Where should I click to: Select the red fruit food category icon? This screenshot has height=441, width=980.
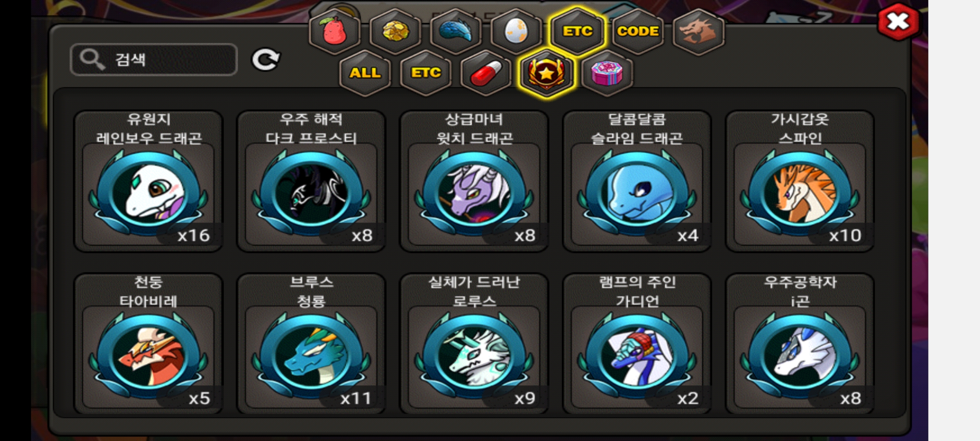point(335,31)
